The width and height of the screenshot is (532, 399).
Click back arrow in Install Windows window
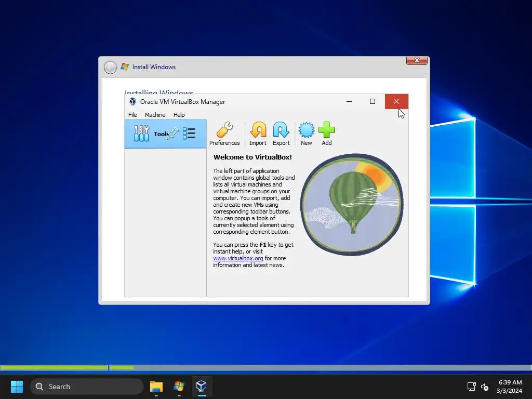(x=110, y=68)
